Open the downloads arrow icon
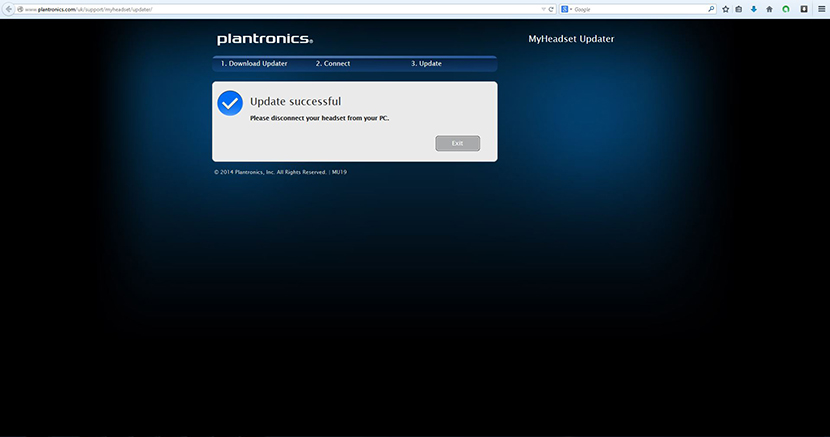This screenshot has height=437, width=830. 754,9
